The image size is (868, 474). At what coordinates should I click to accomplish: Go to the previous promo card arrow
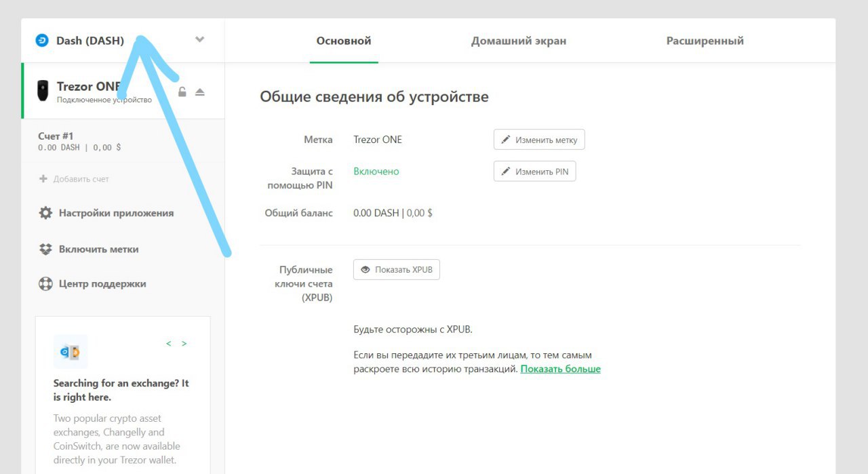169,344
